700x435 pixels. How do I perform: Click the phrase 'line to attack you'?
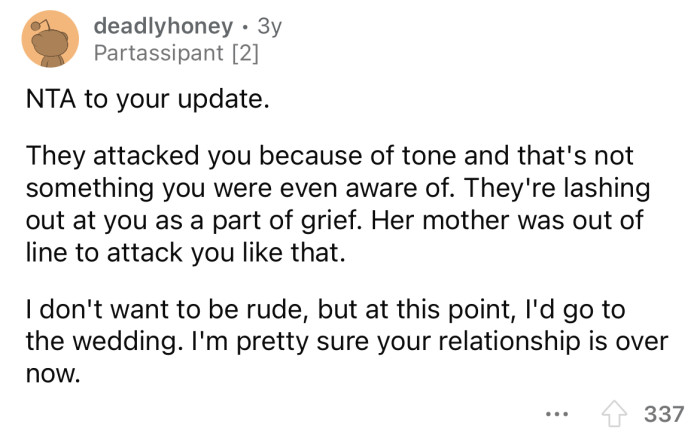[130, 253]
